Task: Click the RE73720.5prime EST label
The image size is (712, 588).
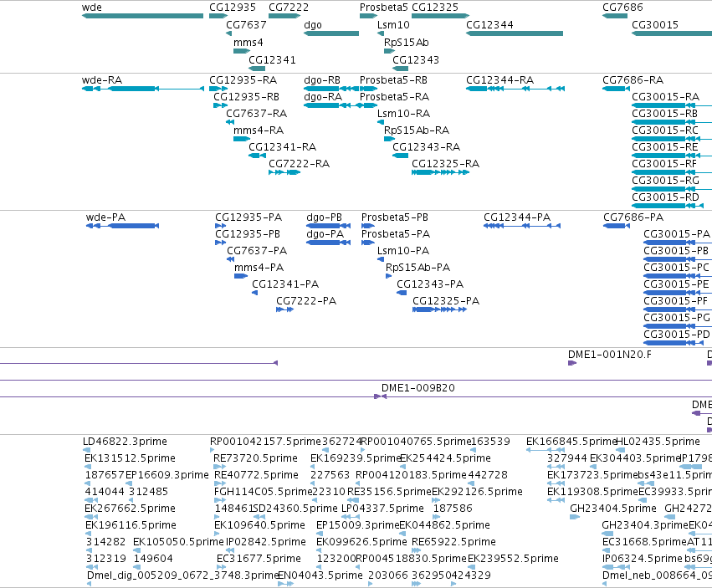Action: 255,458
